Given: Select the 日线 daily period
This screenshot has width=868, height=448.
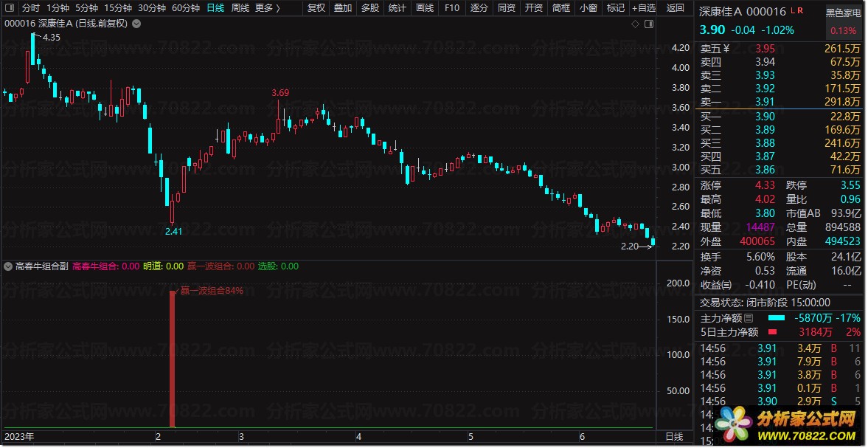Looking at the screenshot, I should coord(215,8).
